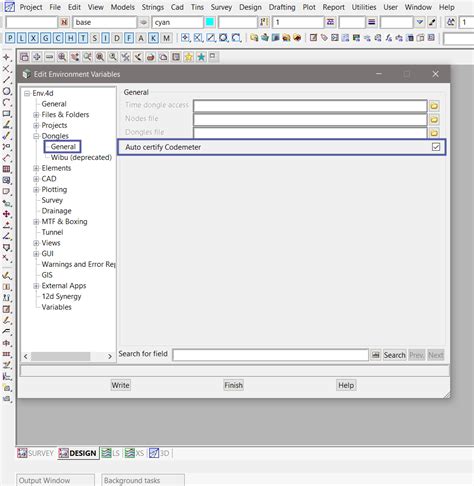Viewport: 474px width, 486px height.
Task: Click the zoom in magnifier icon
Action: pyautogui.click(x=62, y=57)
